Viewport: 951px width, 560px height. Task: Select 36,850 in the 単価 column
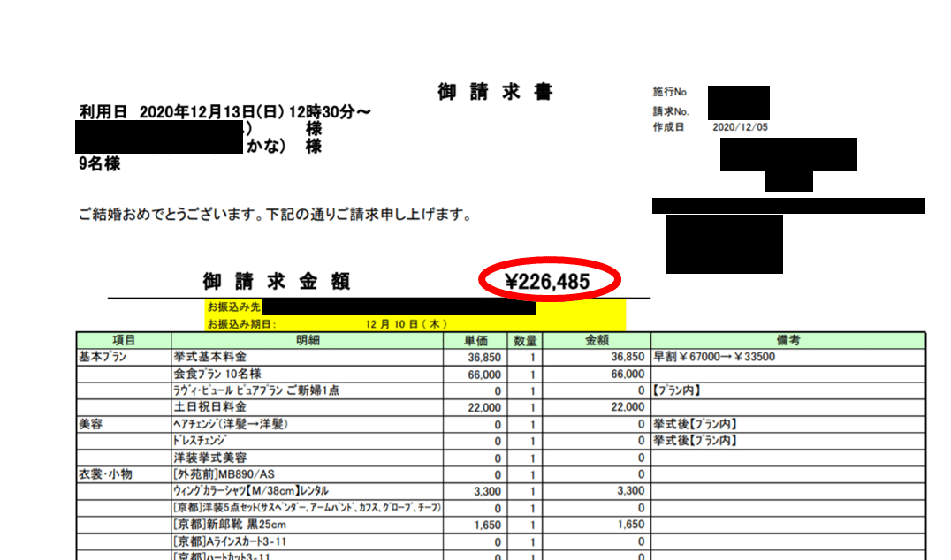pos(484,358)
